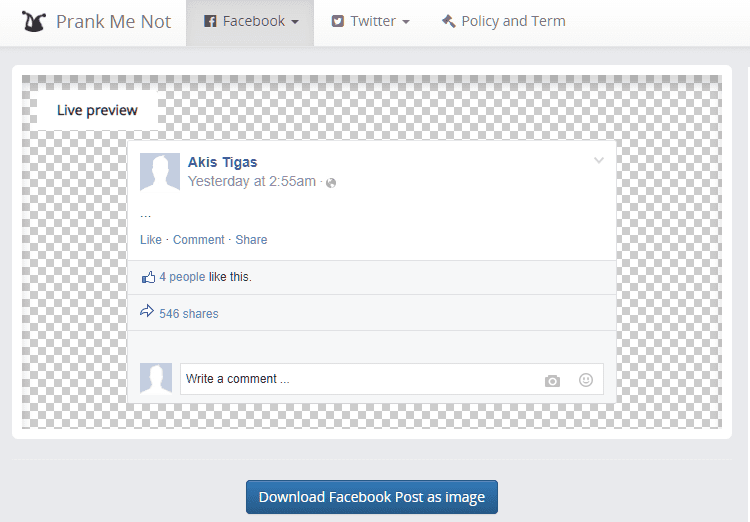The width and height of the screenshot is (750, 522).
Task: Expand the post options chevron
Action: coord(599,160)
